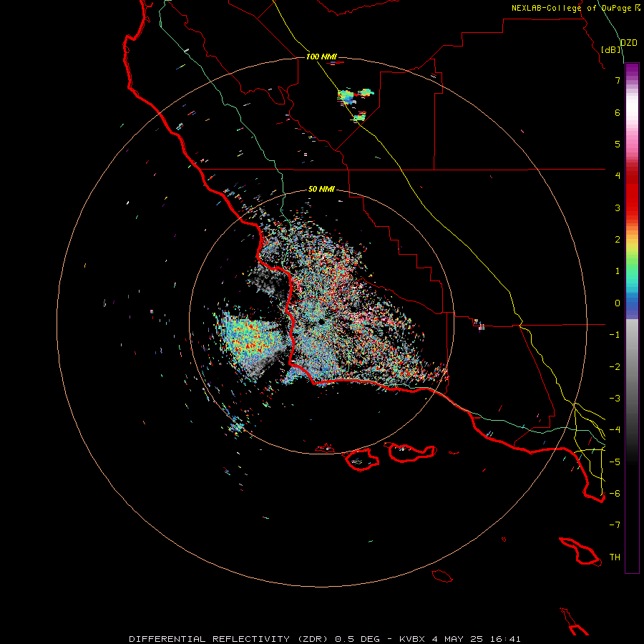
Task: Click the DZD legend title
Action: click(629, 43)
